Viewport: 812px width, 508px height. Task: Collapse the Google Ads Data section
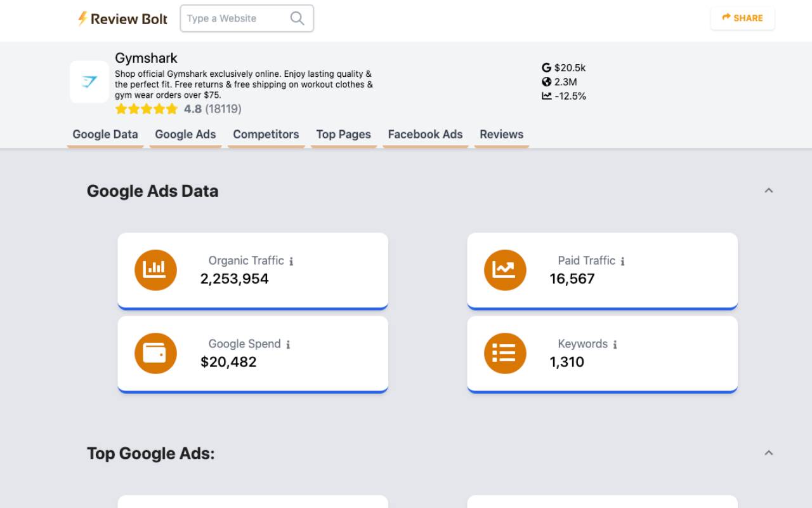[x=769, y=190]
